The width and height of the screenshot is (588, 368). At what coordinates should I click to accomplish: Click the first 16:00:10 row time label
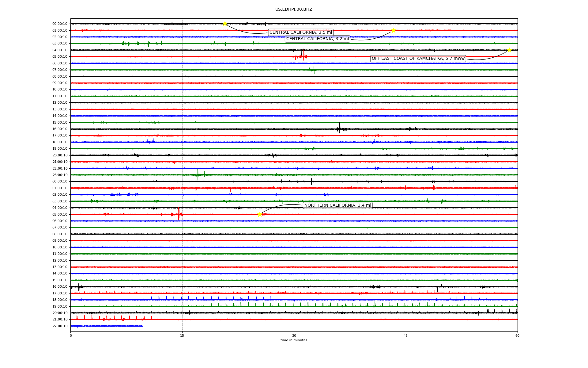60,129
